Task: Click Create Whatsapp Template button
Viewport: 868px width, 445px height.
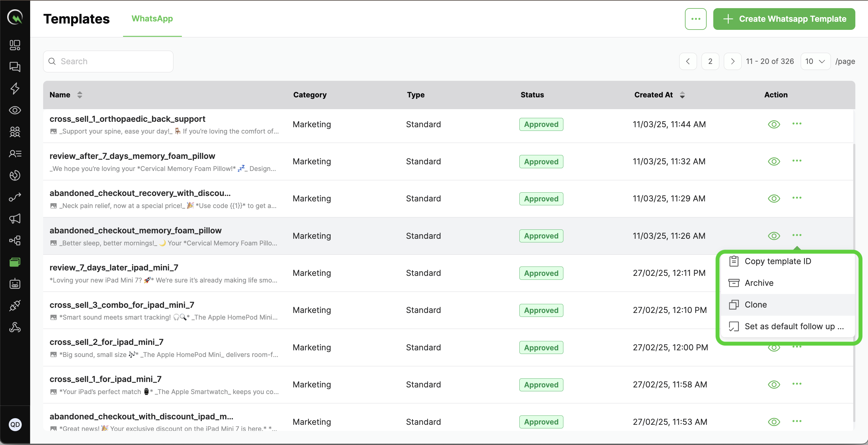Action: [x=784, y=19]
